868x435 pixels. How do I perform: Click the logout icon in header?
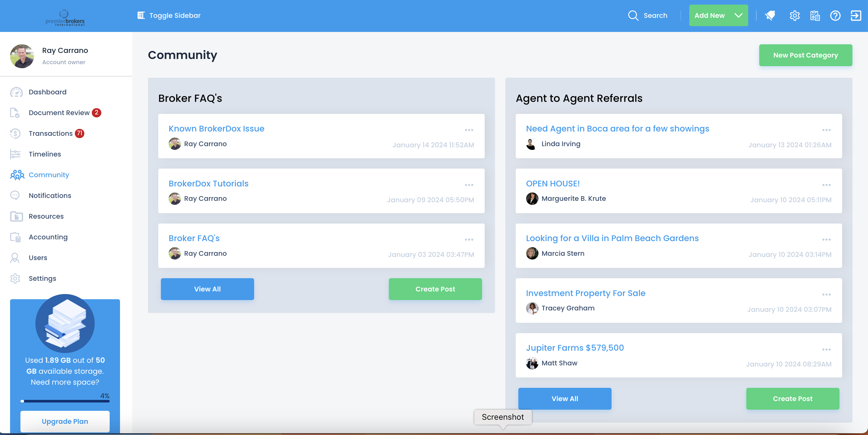tap(856, 16)
